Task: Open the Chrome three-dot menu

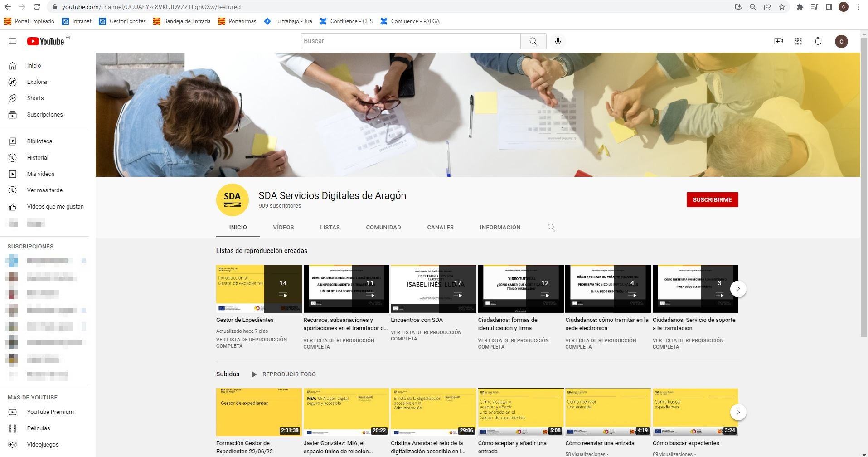Action: pos(858,7)
